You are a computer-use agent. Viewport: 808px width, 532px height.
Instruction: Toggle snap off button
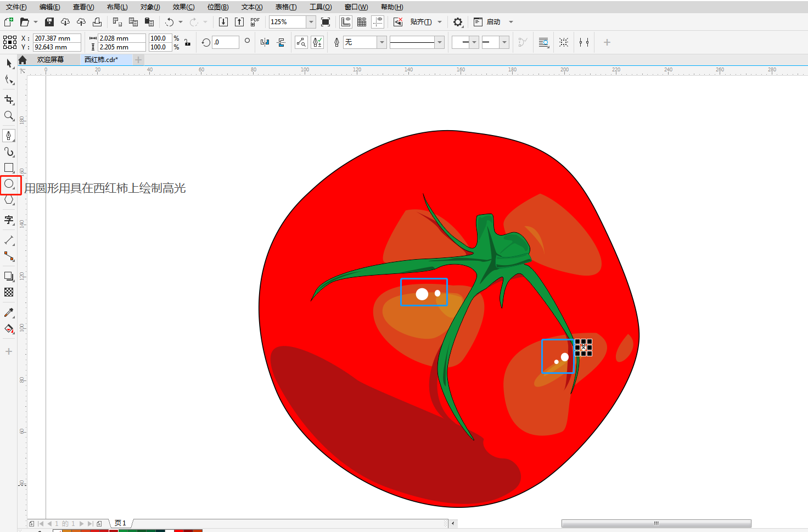pos(398,22)
